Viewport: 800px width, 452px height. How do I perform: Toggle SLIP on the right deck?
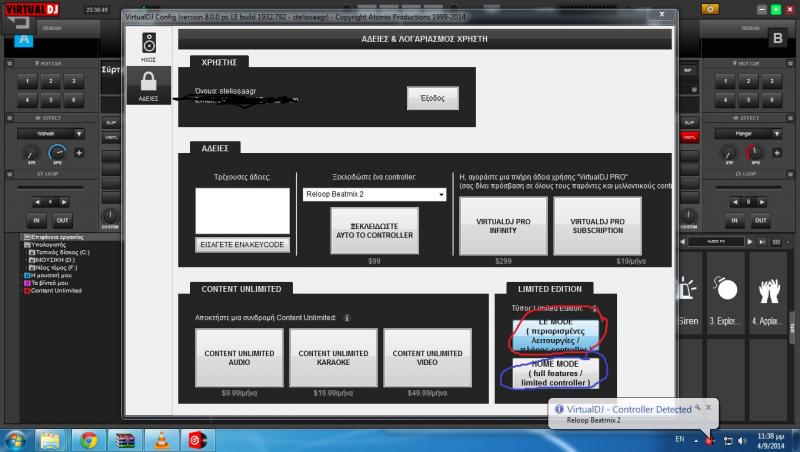(x=690, y=122)
